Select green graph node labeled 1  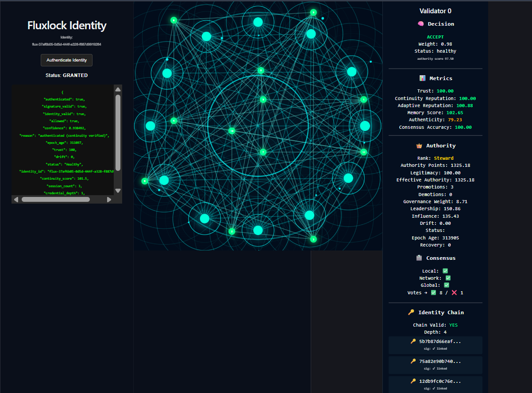364,100
